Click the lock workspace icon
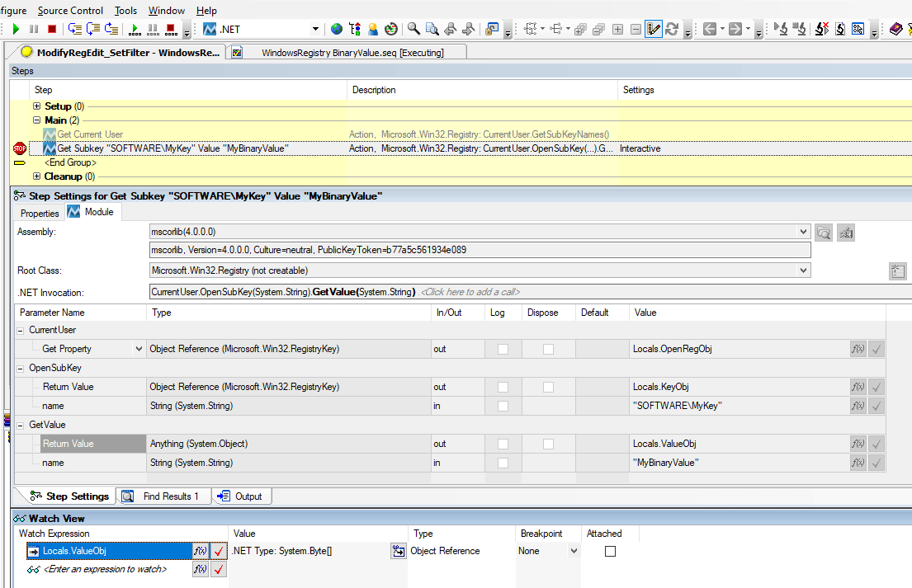The height and width of the screenshot is (588, 912). pyautogui.click(x=492, y=29)
